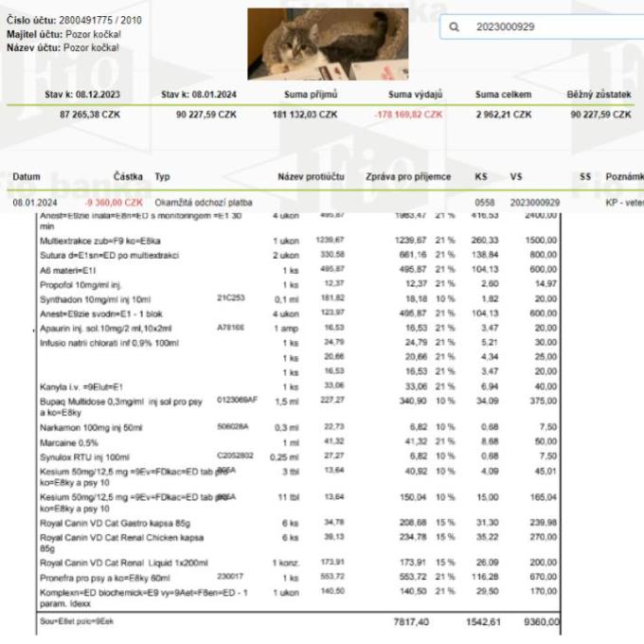
Task: Click the magnifying glass search icon
Action: click(x=454, y=27)
